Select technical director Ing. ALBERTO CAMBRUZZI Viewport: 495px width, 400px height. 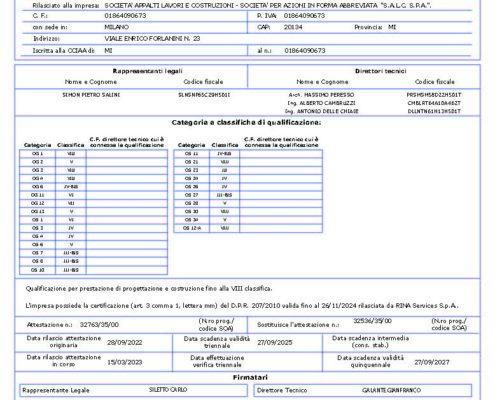(321, 103)
